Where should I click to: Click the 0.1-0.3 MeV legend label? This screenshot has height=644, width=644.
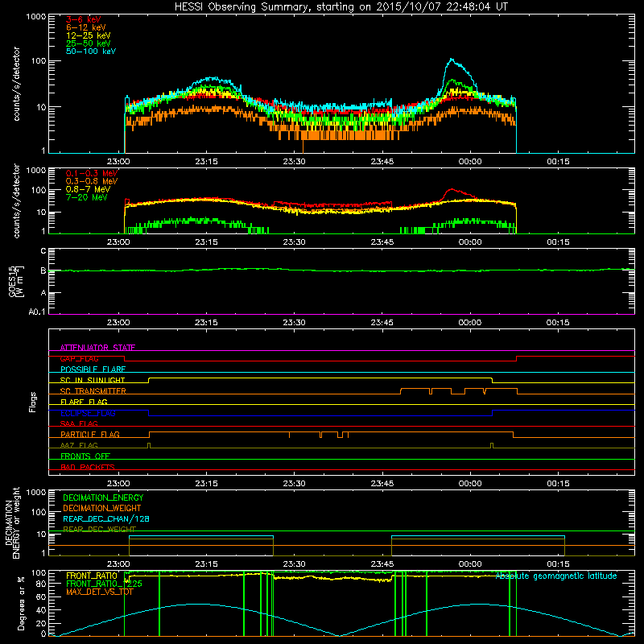point(92,173)
